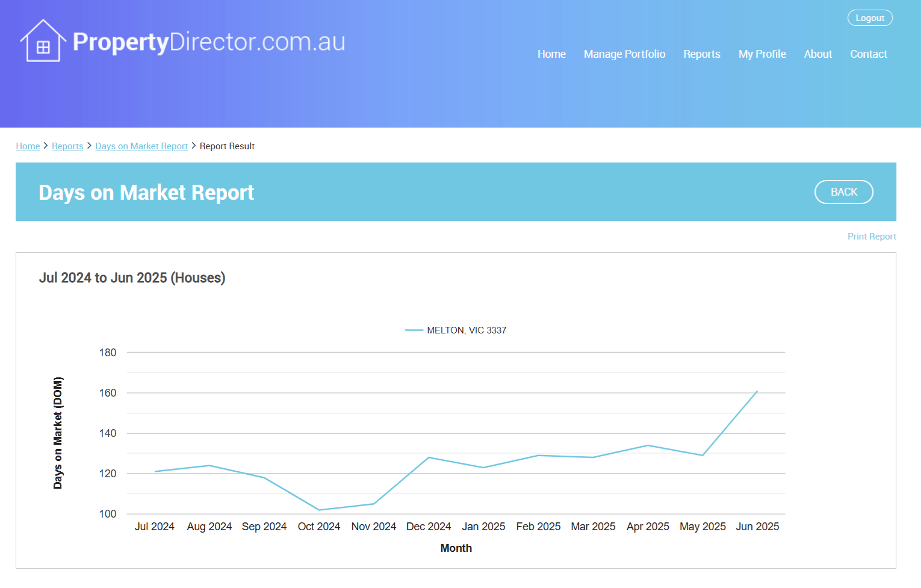The width and height of the screenshot is (921, 588).
Task: Click the Apr 2025 data point
Action: click(x=648, y=445)
